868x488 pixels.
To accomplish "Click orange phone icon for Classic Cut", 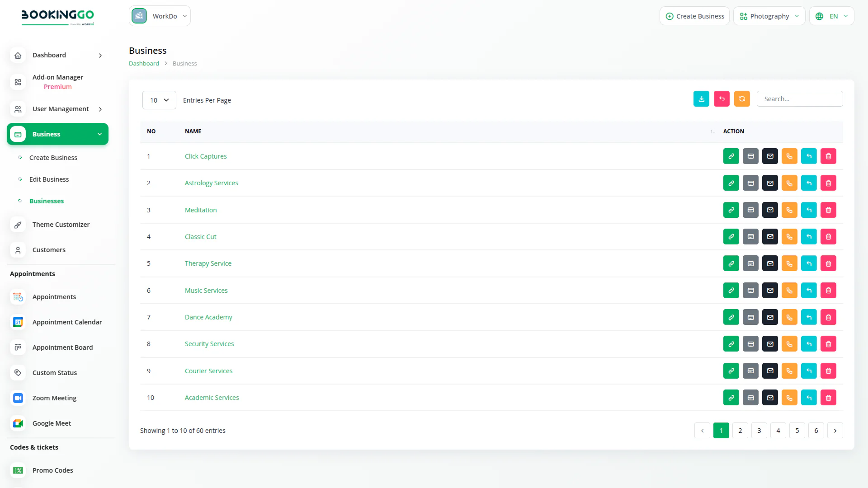I will coord(789,237).
